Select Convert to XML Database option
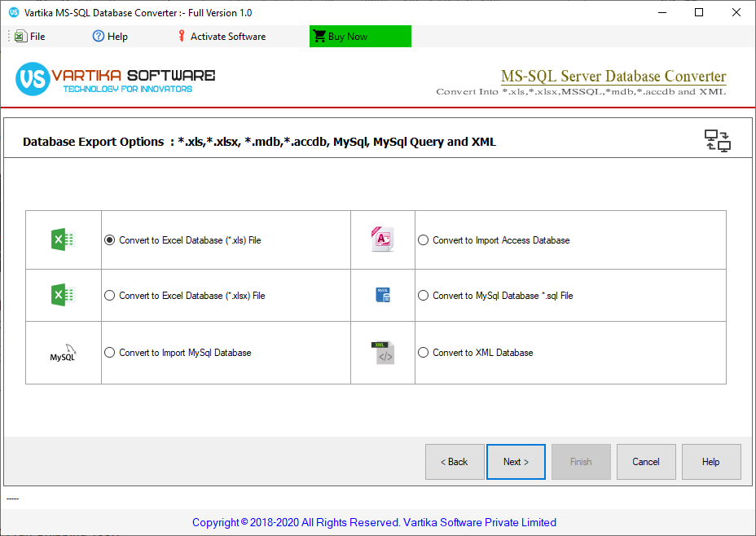The width and height of the screenshot is (756, 536). click(476, 353)
